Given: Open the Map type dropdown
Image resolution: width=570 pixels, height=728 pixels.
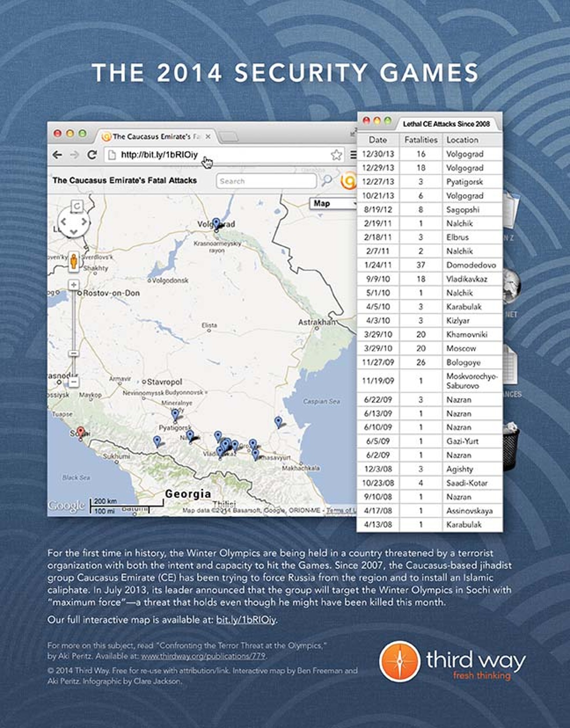Looking at the screenshot, I should tap(333, 204).
